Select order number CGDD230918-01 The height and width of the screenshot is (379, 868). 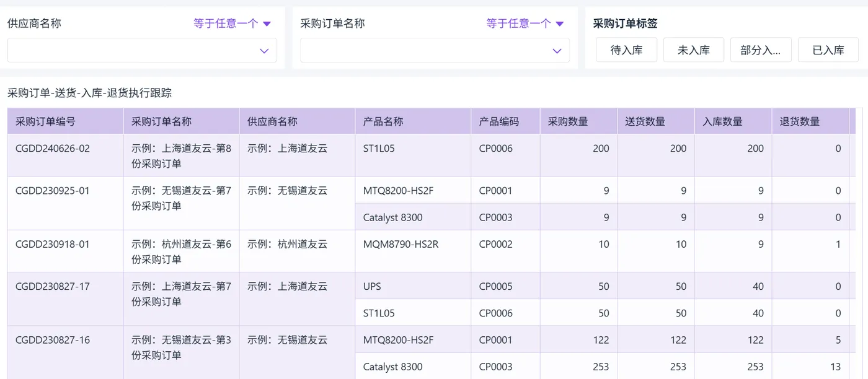click(53, 245)
